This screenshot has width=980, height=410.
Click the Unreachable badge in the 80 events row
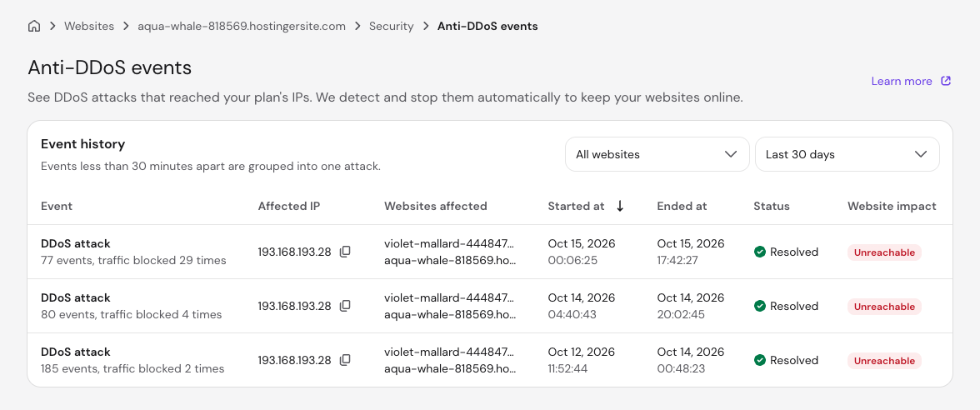pos(884,307)
